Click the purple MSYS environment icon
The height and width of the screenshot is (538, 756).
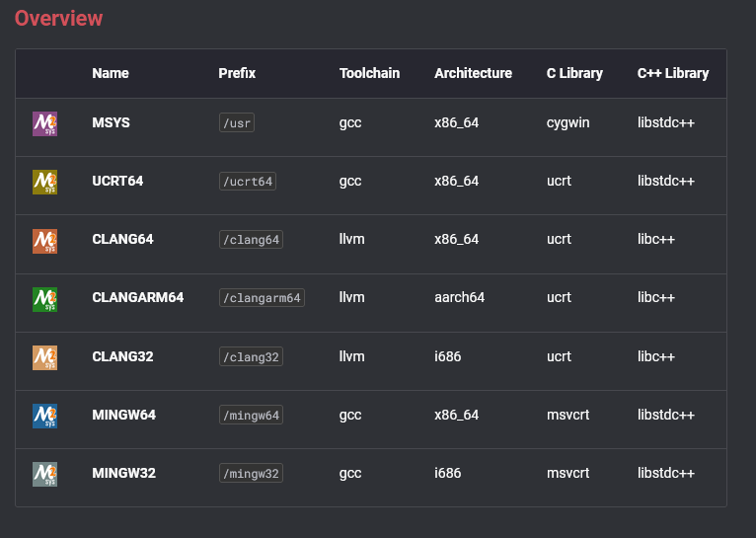tap(44, 124)
